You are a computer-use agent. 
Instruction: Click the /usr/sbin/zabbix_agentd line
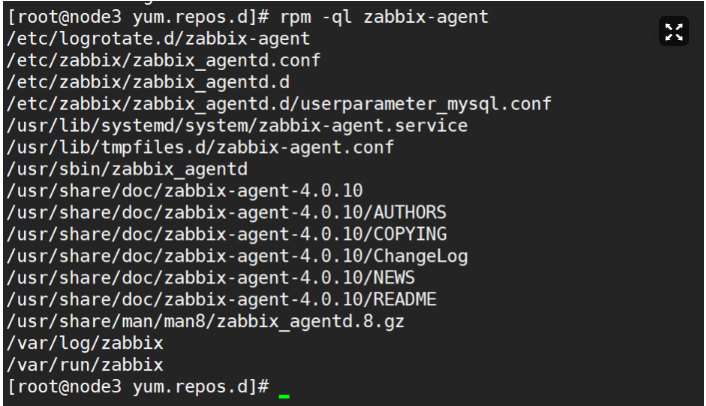click(x=127, y=170)
